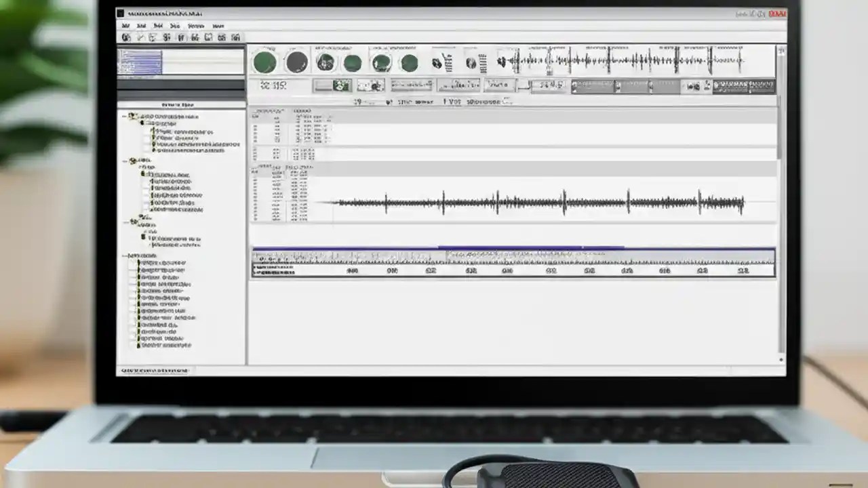Select the green Play transport button
Viewport: 868px width, 488px height.
(x=264, y=62)
